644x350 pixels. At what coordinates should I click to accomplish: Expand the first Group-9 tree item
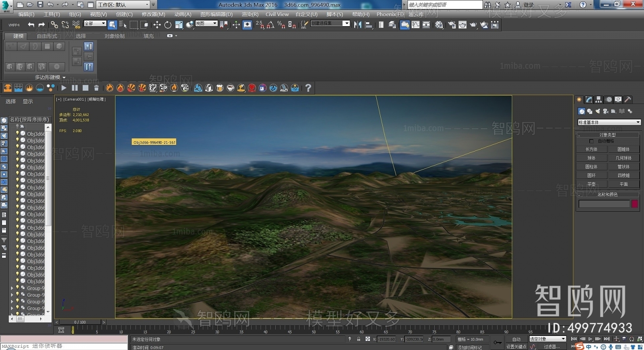[x=12, y=288]
